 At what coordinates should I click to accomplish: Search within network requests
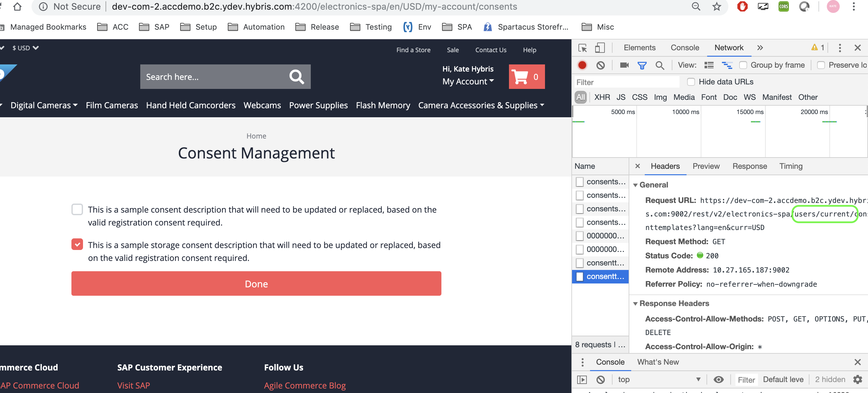[x=660, y=65]
